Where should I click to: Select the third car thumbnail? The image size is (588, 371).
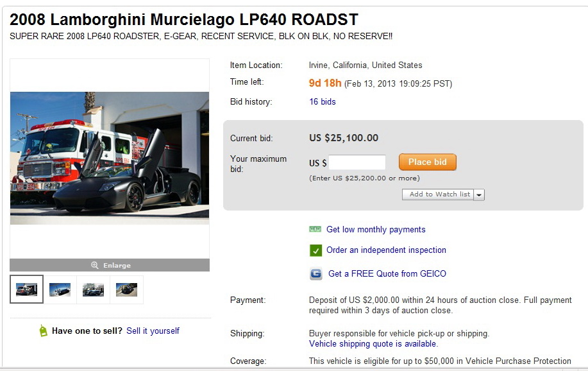tap(94, 289)
